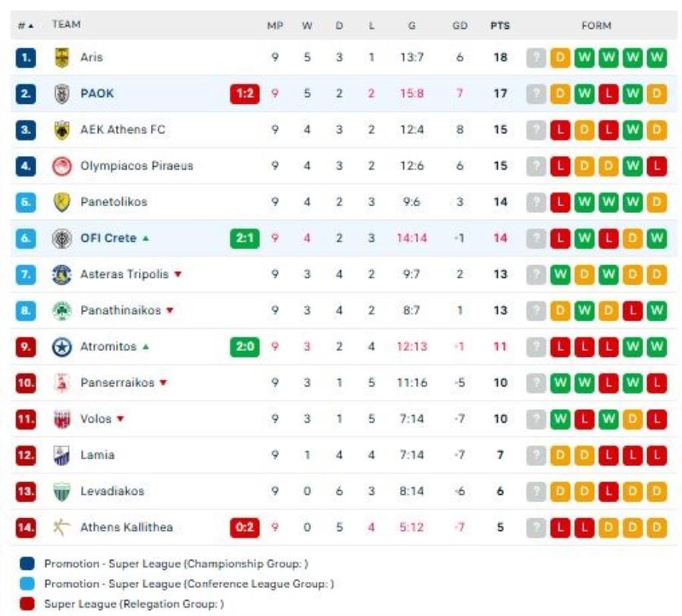The height and width of the screenshot is (616, 682).
Task: Open the OFI Crete team link
Action: (108, 238)
